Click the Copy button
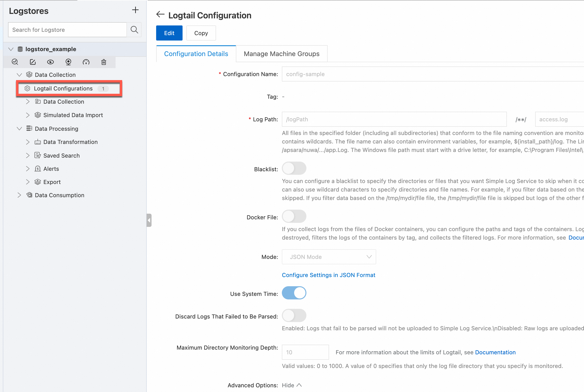584x392 pixels. click(x=201, y=33)
